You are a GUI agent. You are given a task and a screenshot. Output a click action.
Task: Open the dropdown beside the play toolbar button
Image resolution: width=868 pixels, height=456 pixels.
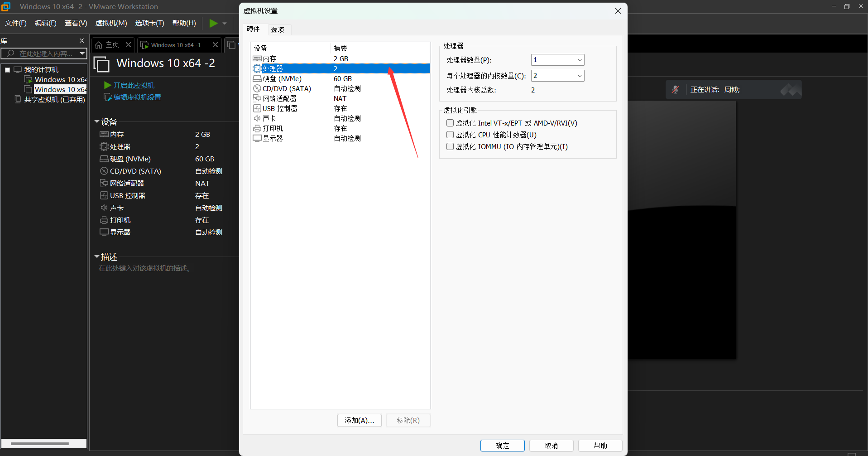(x=225, y=23)
